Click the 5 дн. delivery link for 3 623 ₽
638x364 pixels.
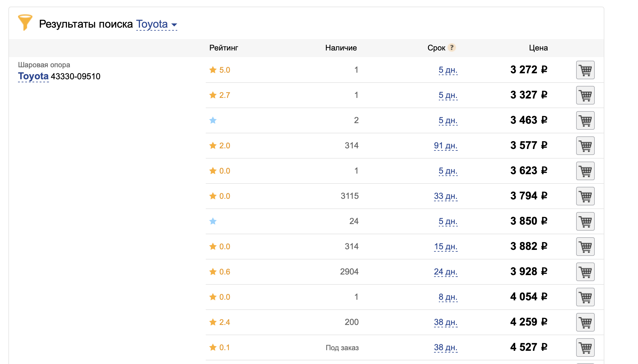point(448,171)
